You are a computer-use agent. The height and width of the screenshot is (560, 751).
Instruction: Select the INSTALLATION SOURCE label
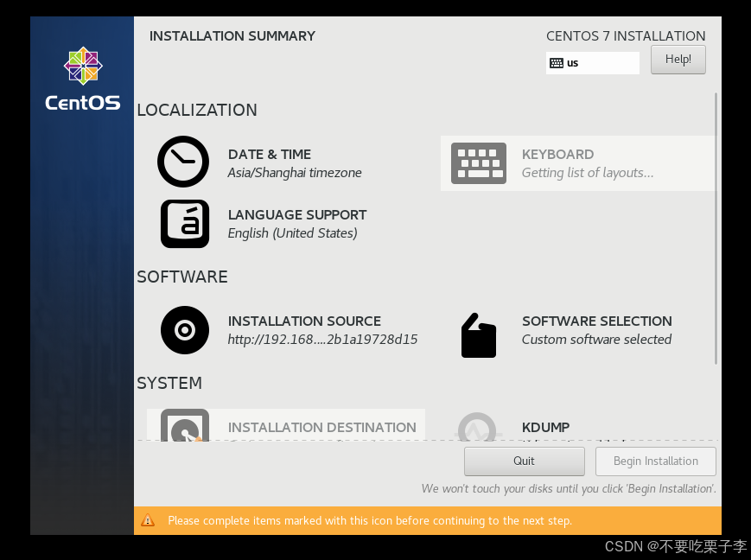(304, 321)
